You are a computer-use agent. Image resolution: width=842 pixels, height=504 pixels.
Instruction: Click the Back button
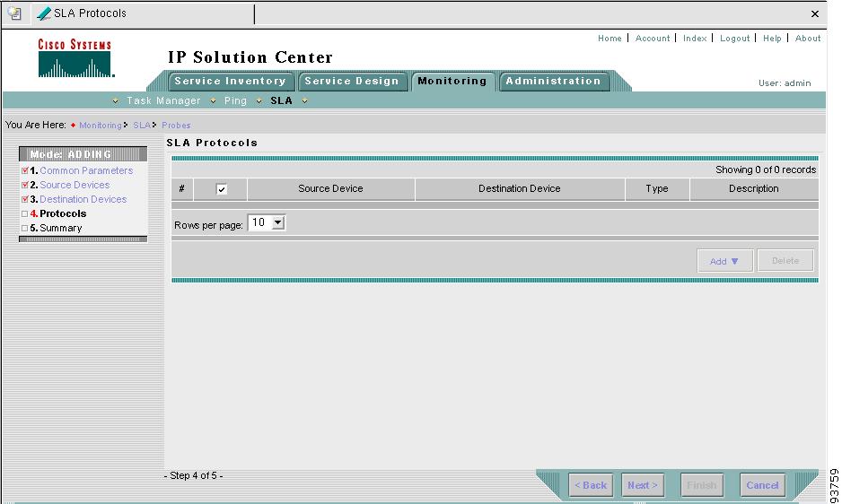[x=590, y=485]
